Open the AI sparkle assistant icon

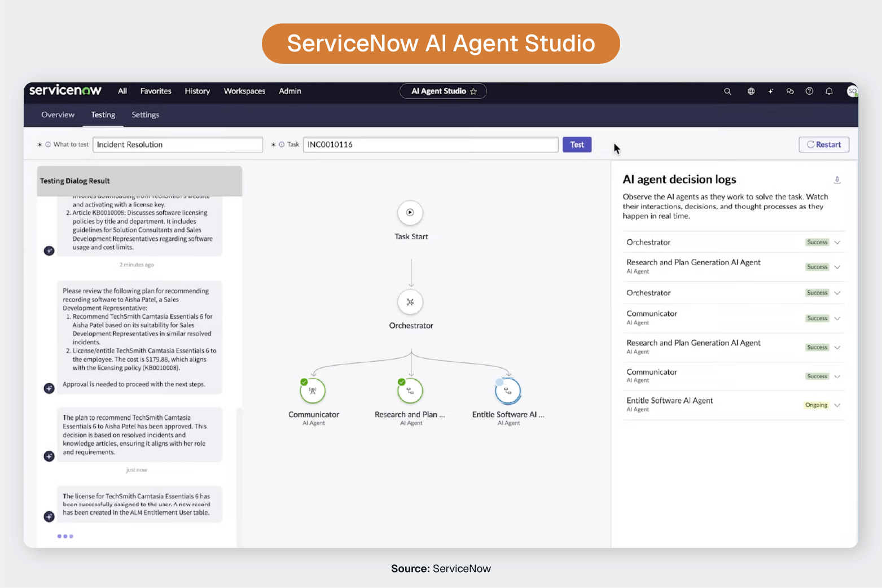pyautogui.click(x=771, y=91)
